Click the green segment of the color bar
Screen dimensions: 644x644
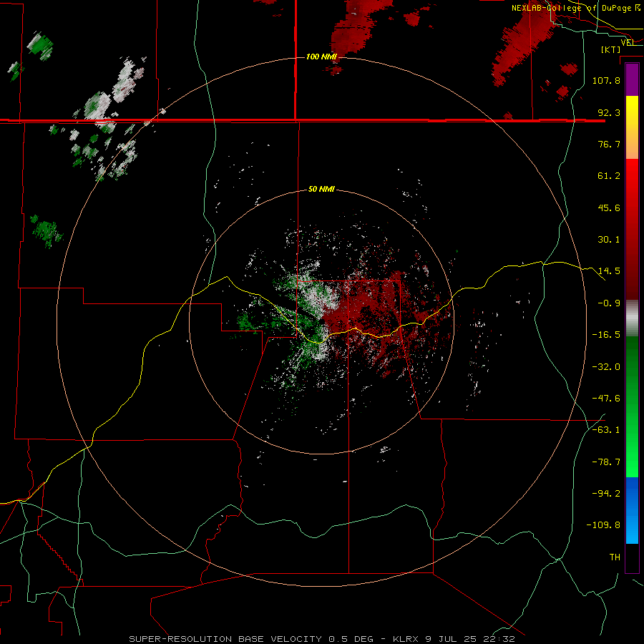[x=632, y=406]
